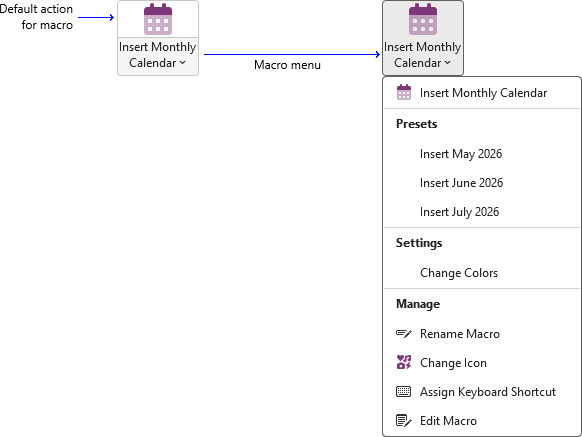Collapse the opened macro menu using its chevron
Image resolution: width=582 pixels, height=437 pixels.
448,63
